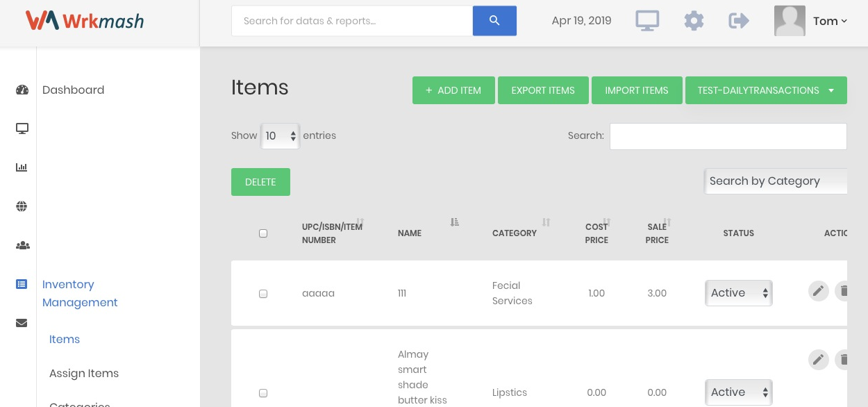Open status dropdown for item aaaaa

[x=738, y=293]
